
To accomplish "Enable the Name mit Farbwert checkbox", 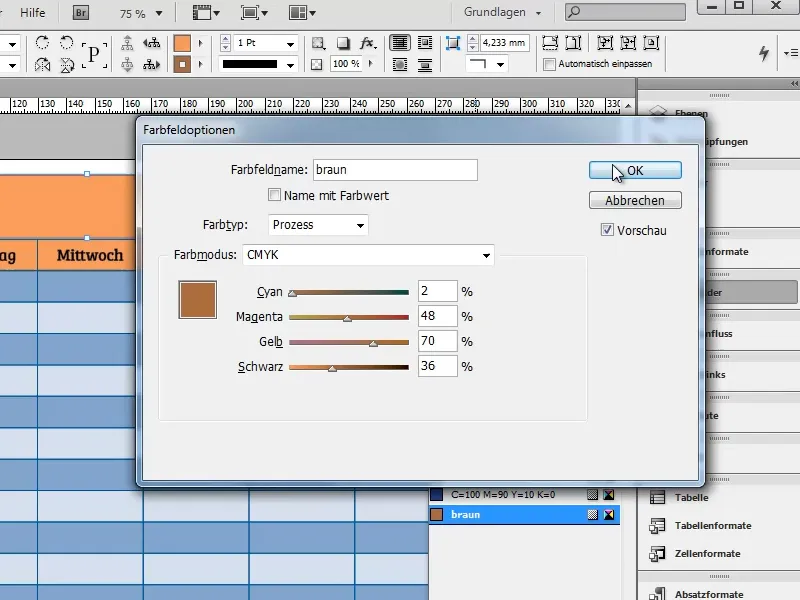I will 274,195.
